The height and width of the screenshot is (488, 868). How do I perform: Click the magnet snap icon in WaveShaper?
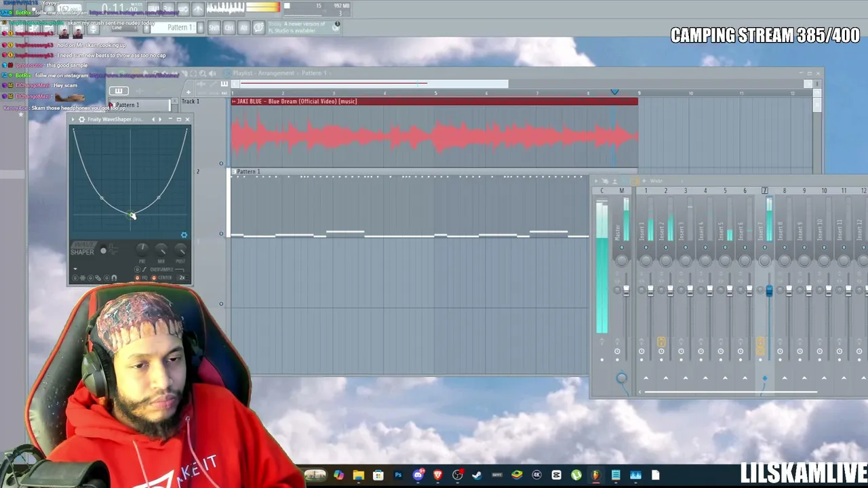114,278
